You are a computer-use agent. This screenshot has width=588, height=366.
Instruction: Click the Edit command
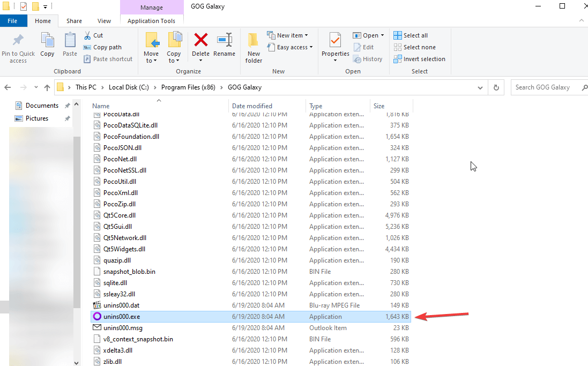pyautogui.click(x=363, y=47)
